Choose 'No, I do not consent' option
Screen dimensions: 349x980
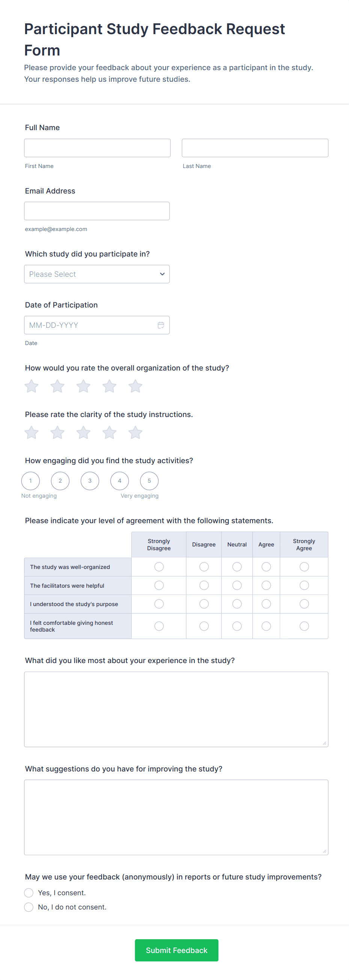click(29, 907)
